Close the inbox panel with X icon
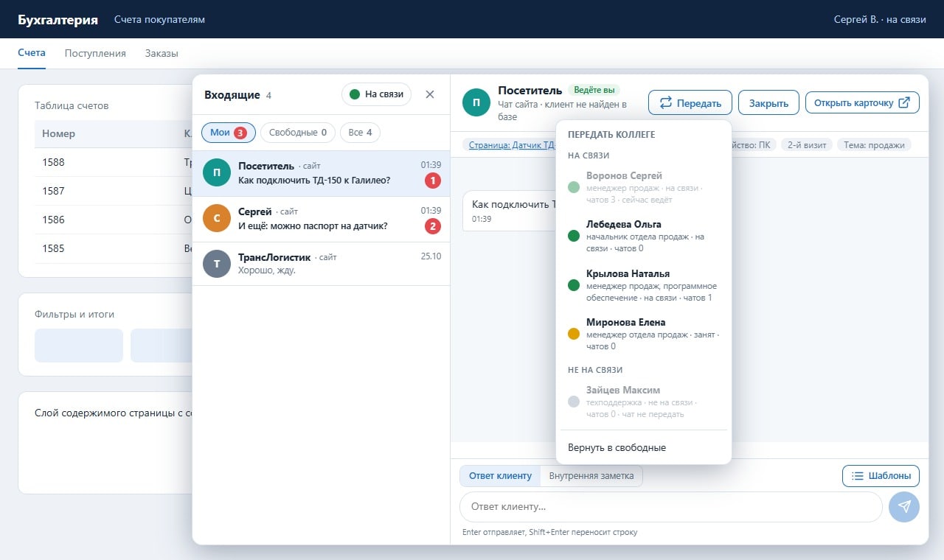Image resolution: width=944 pixels, height=560 pixels. coord(430,94)
